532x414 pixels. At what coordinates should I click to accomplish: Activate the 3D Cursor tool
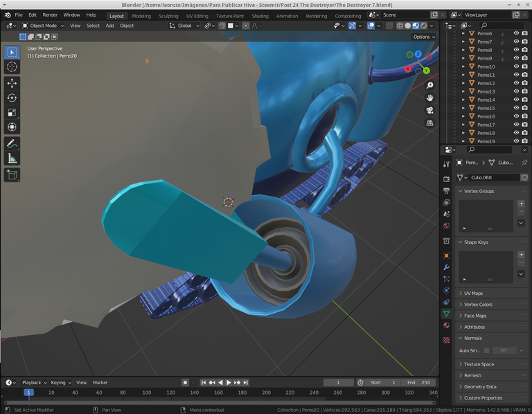12,66
